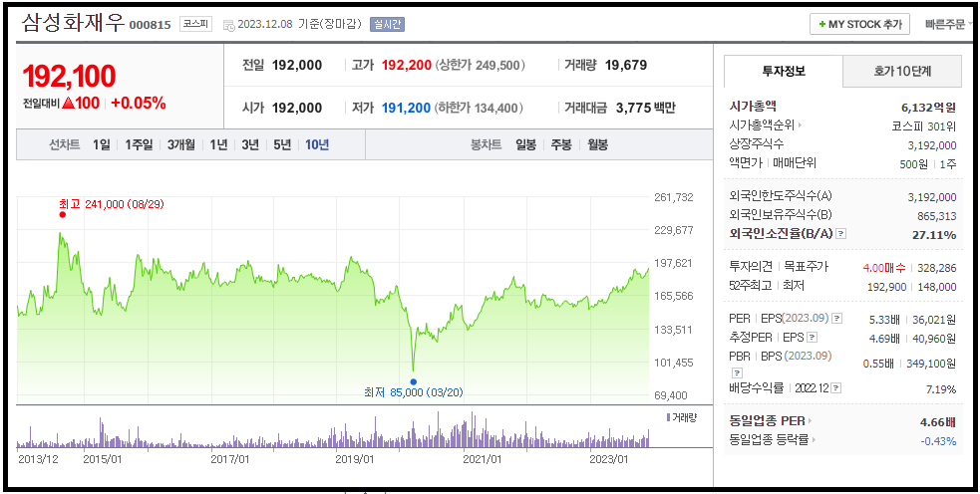This screenshot has width=980, height=494.
Task: Click the 최고 241,000 (08/29) label
Action: [x=112, y=204]
